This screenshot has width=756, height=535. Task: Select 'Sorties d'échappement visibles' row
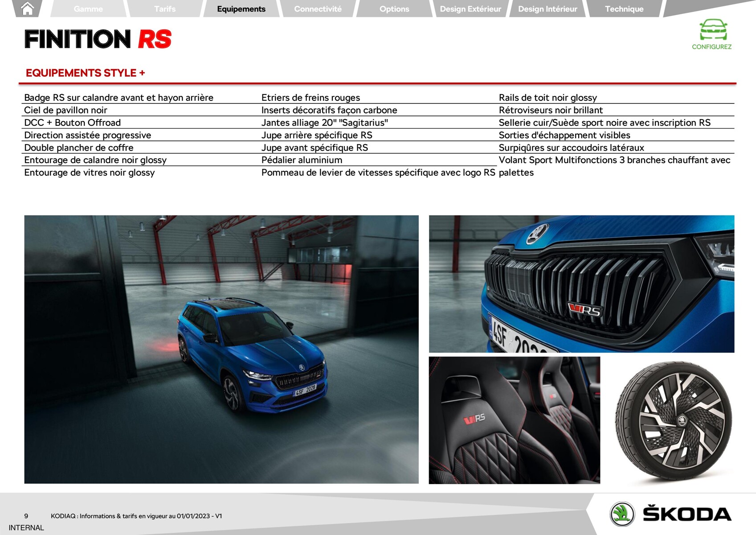click(564, 135)
